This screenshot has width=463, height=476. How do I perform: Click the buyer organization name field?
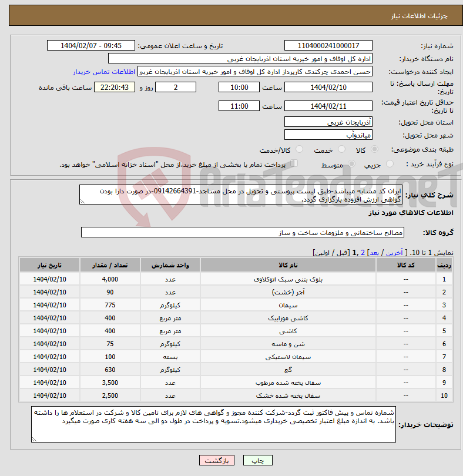240,59
